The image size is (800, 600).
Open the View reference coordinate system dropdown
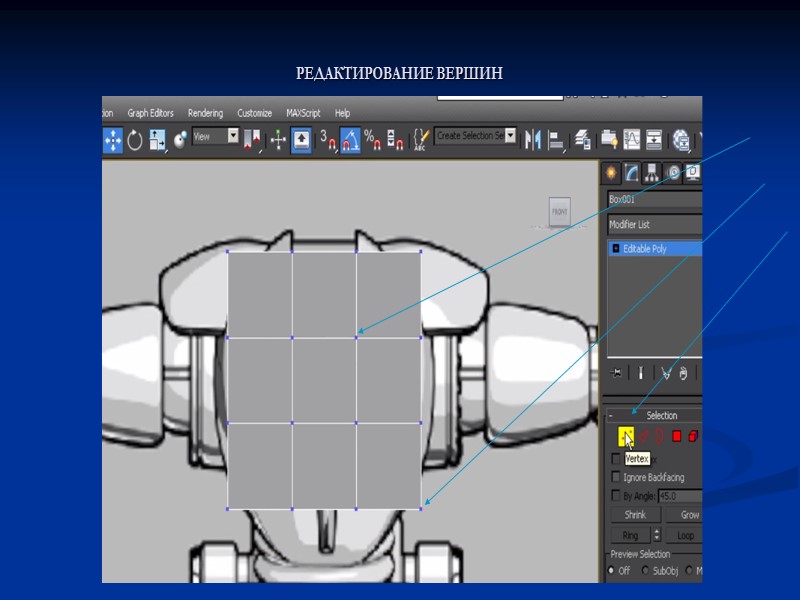coord(215,137)
